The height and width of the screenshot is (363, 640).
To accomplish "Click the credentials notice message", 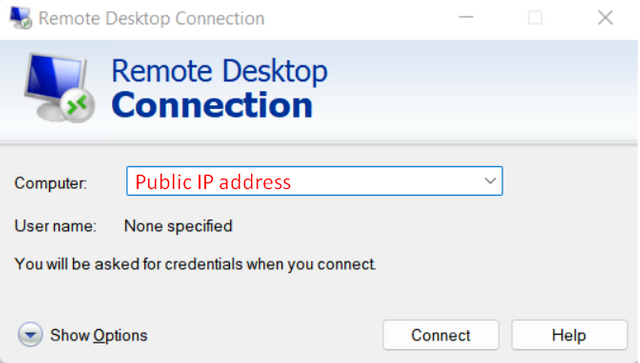I will click(x=195, y=264).
